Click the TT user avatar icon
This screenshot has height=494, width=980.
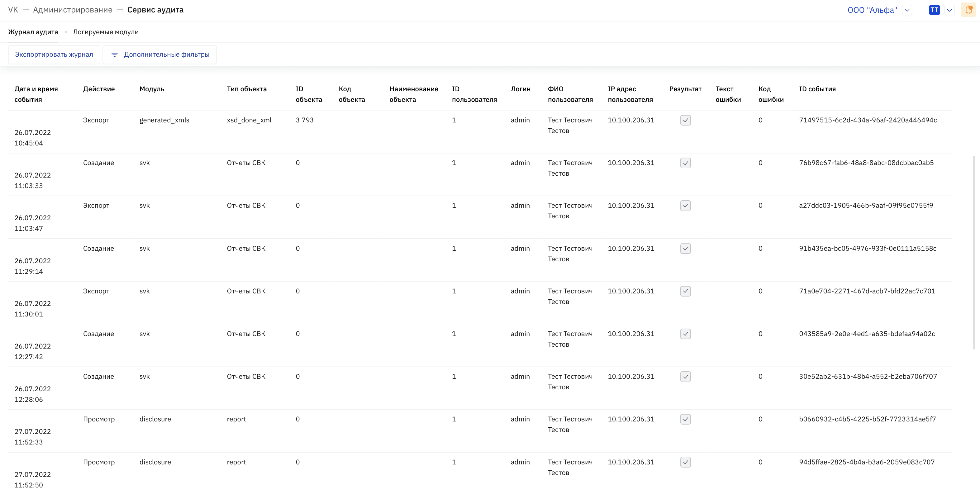934,10
